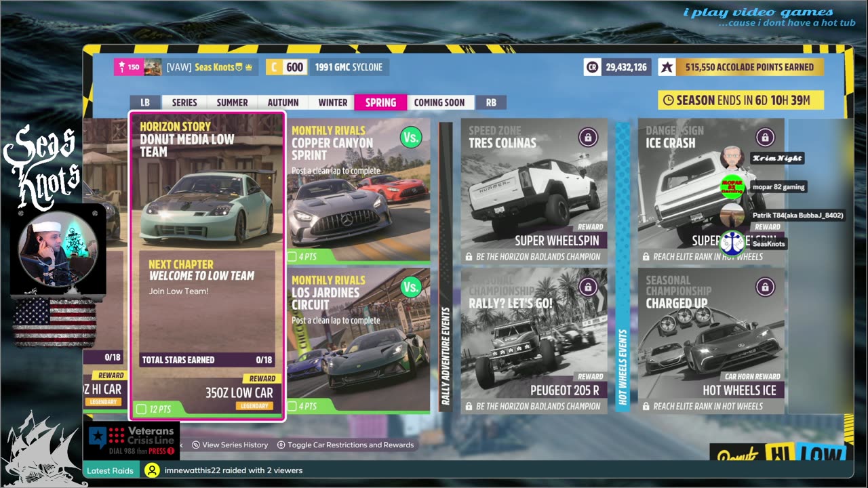The width and height of the screenshot is (868, 488).
Task: Click the pirate ship logo
Action: coord(43,448)
